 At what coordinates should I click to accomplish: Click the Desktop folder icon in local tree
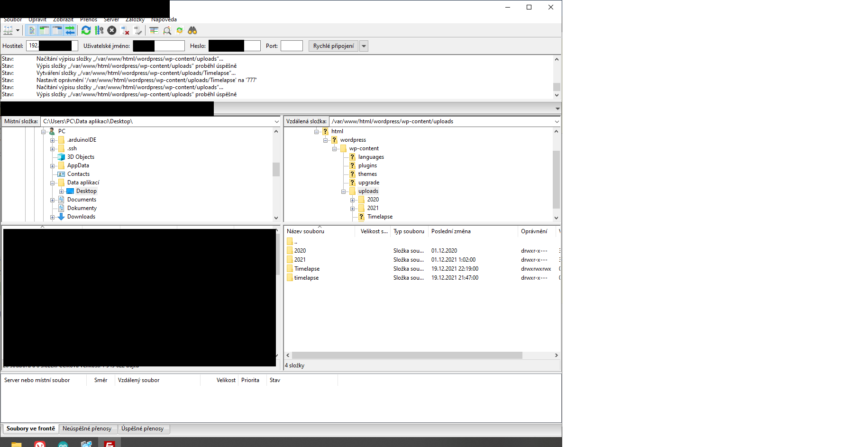70,191
